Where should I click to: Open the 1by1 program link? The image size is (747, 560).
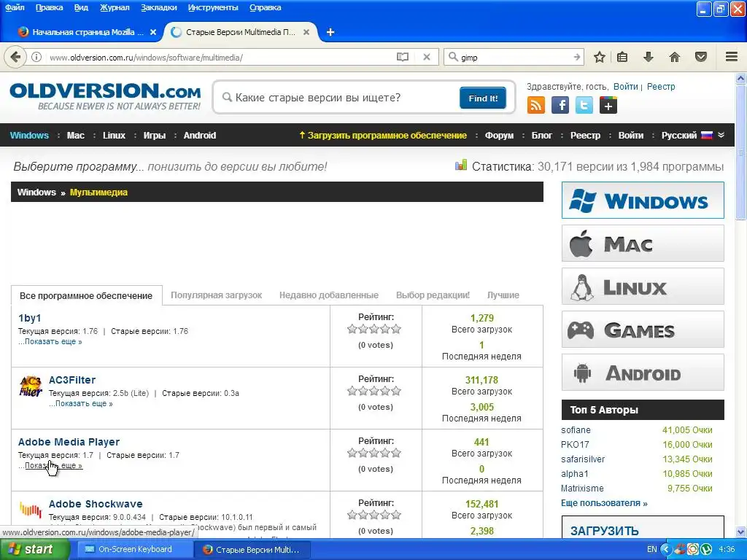(29, 318)
